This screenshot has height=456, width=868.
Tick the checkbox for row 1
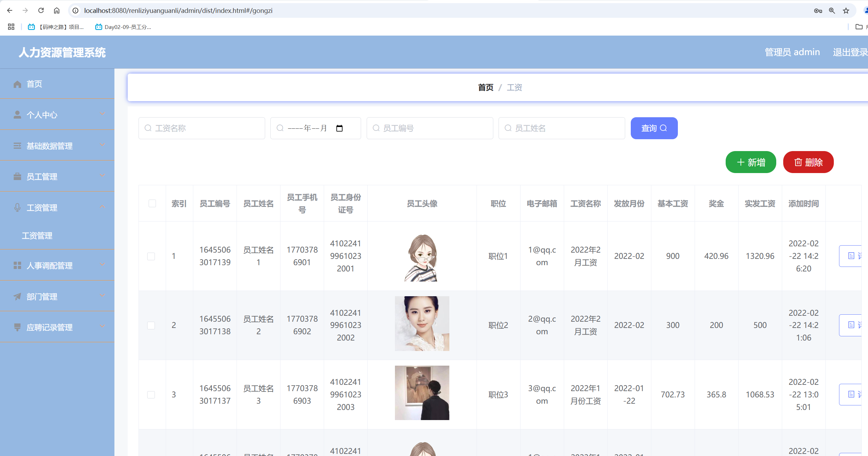pos(151,256)
